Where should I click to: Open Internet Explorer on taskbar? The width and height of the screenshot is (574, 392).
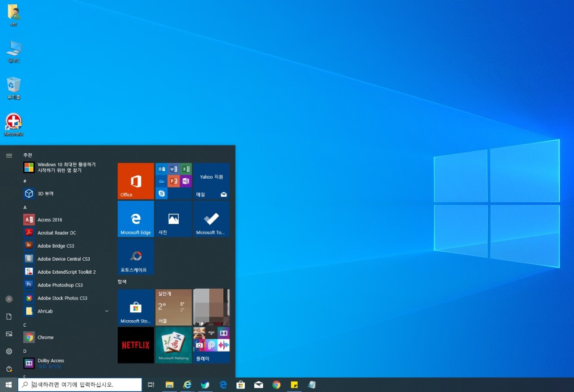(187, 385)
